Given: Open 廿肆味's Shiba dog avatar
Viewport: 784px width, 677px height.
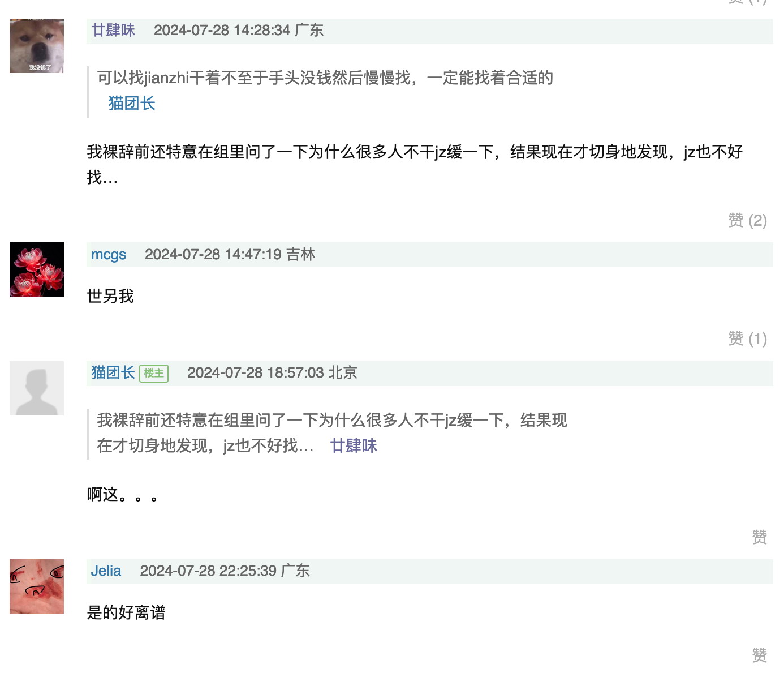Looking at the screenshot, I should click(37, 46).
